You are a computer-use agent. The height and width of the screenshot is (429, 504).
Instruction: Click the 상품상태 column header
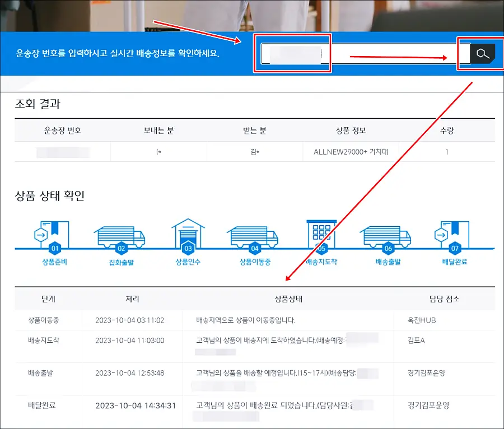[x=288, y=299]
